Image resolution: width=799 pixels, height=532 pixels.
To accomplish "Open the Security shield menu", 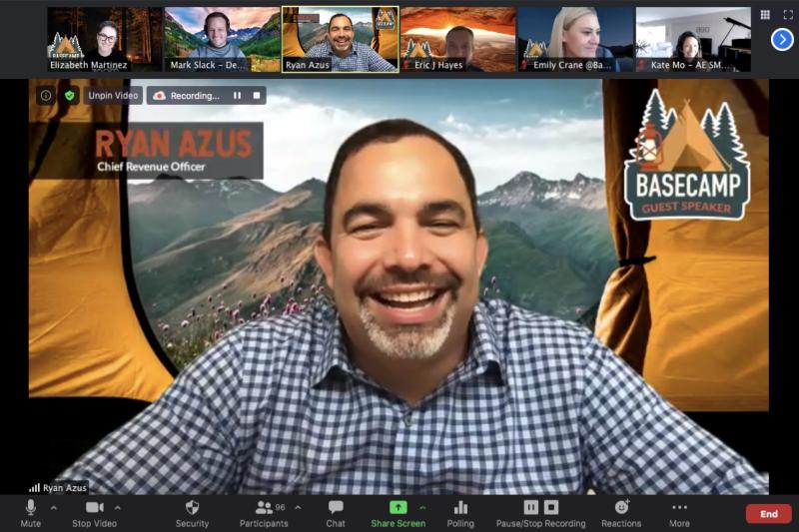I will tap(192, 513).
